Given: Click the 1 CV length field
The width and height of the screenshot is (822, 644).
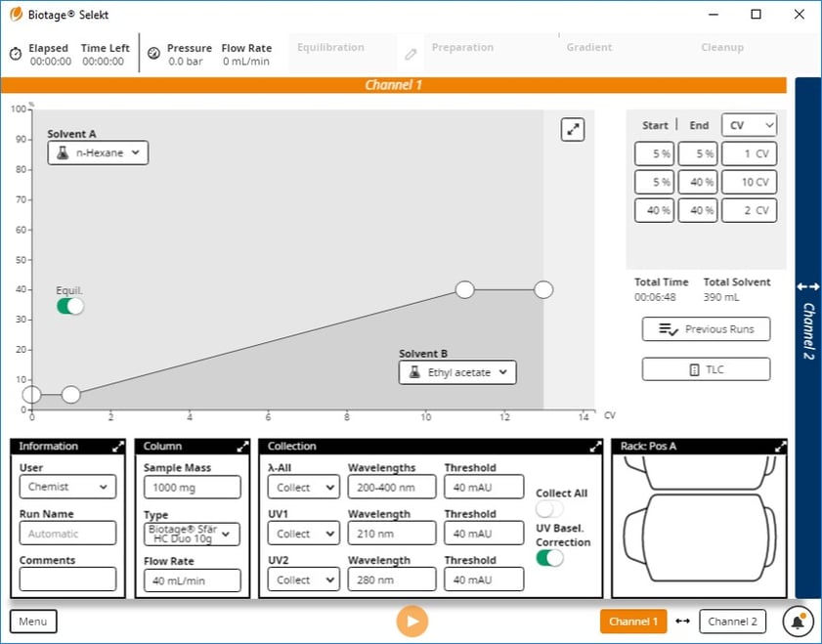Looking at the screenshot, I should pyautogui.click(x=749, y=154).
